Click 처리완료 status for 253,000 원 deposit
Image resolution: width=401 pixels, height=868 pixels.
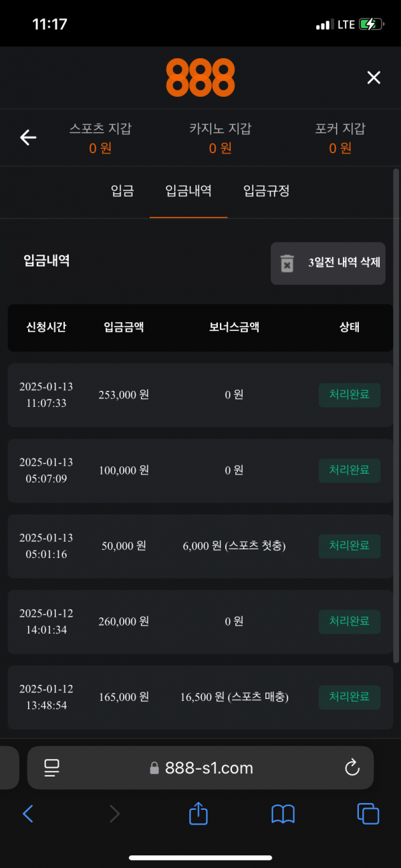click(350, 395)
